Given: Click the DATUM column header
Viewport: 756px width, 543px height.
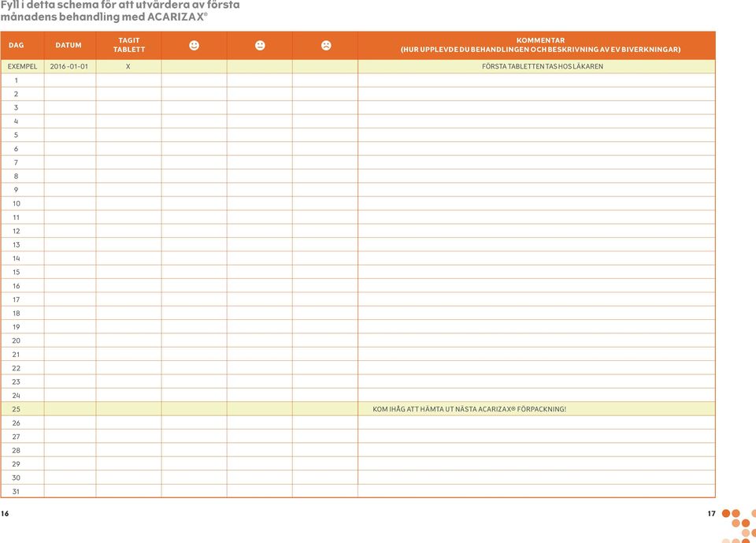Looking at the screenshot, I should pyautogui.click(x=69, y=46).
